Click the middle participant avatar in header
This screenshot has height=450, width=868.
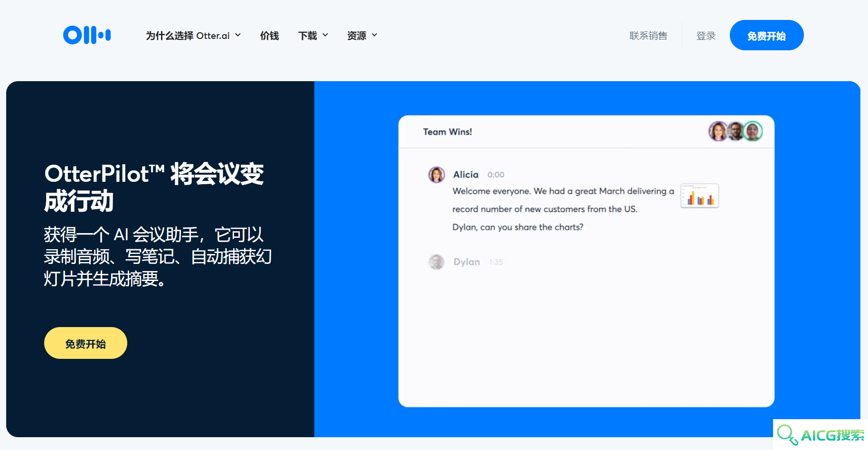735,131
